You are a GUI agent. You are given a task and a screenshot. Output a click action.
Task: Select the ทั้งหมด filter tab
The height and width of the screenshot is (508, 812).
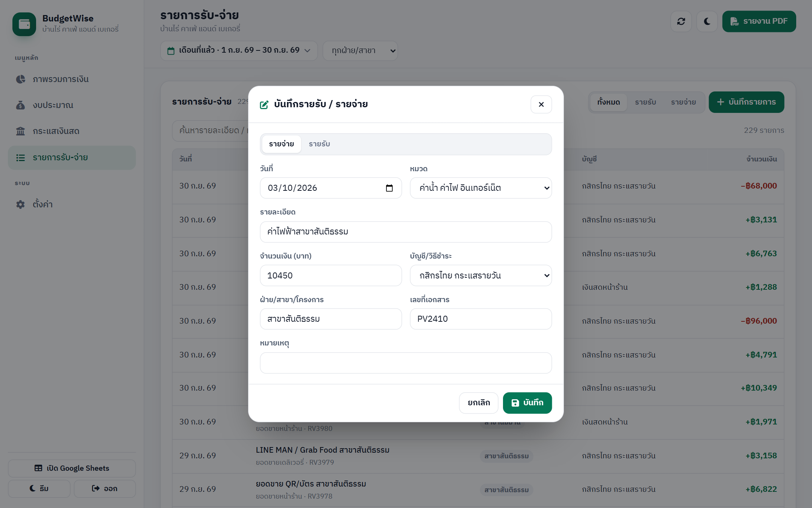pos(608,102)
